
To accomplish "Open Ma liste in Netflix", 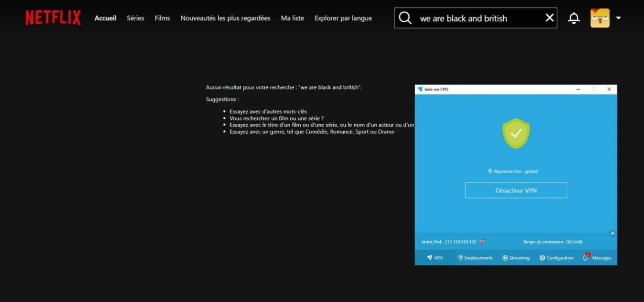I will [x=293, y=18].
